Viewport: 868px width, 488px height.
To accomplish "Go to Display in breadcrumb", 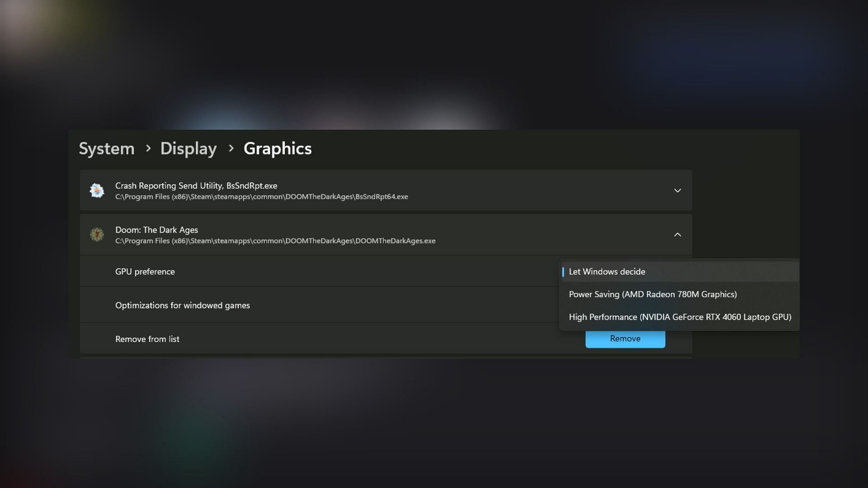I will click(189, 149).
